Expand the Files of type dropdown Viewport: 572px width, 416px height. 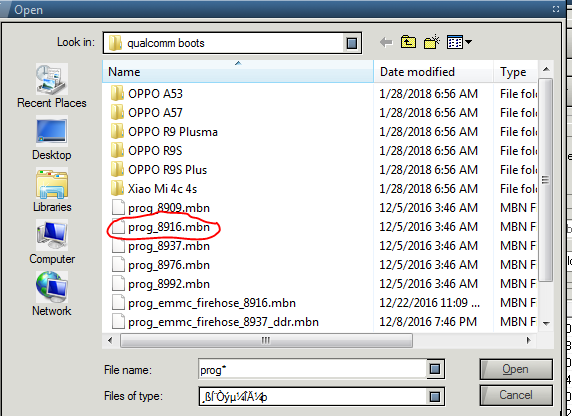coord(434,396)
